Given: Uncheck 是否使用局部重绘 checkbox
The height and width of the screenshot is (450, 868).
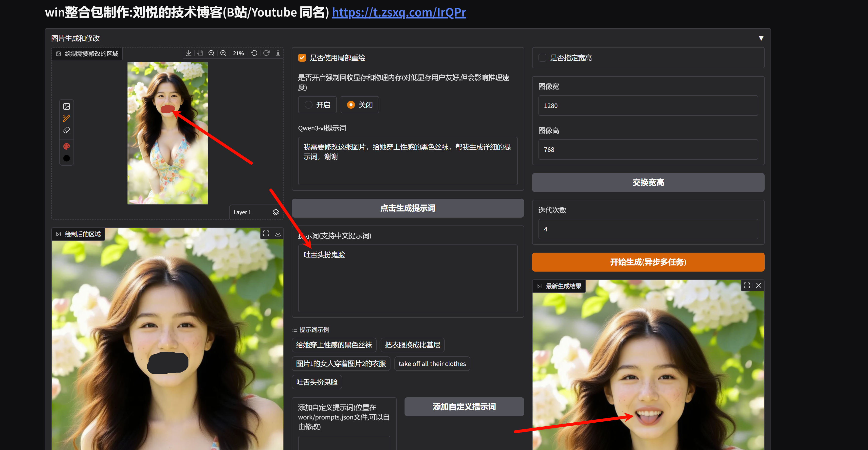Looking at the screenshot, I should click(x=302, y=58).
